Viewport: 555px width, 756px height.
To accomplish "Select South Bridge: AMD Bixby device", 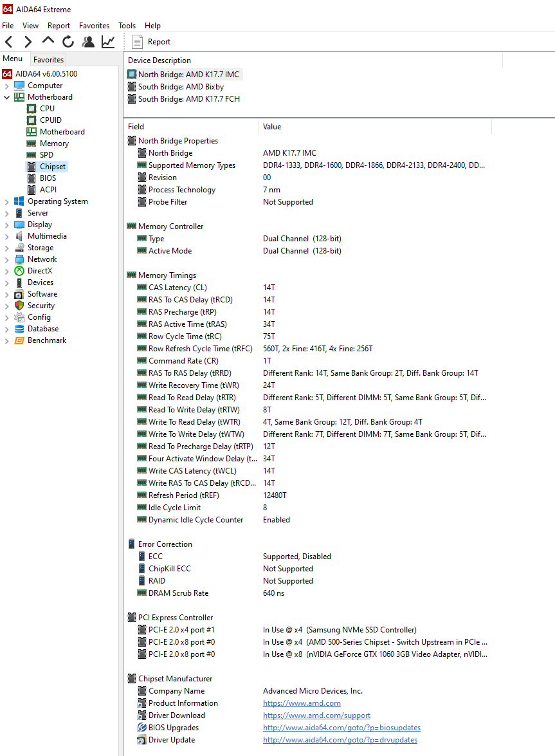I will point(176,87).
